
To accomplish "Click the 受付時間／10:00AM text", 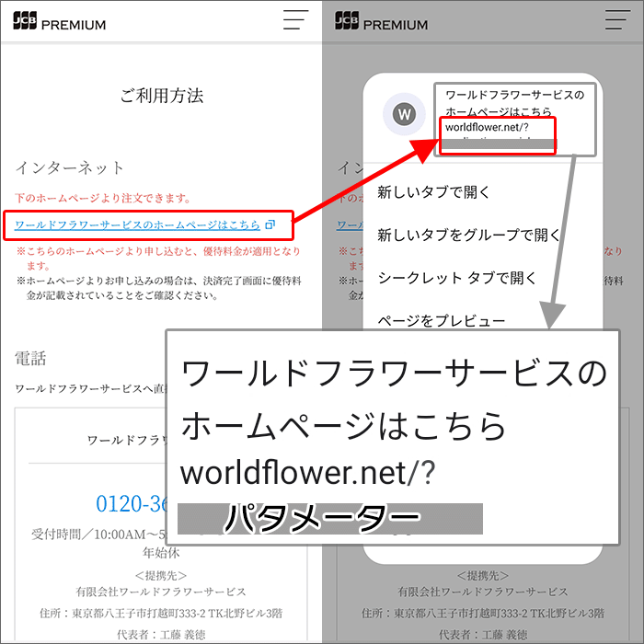I will [x=98, y=535].
